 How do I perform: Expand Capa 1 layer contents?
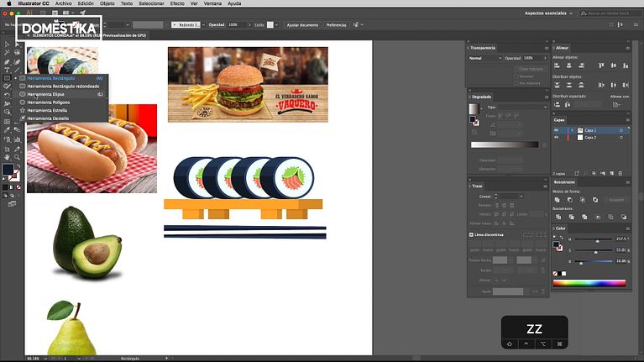tap(572, 130)
